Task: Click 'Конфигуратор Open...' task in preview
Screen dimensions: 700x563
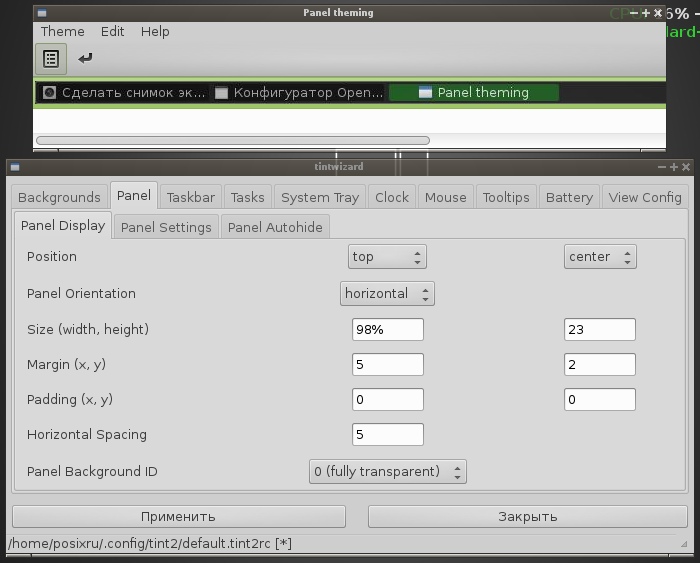Action: pyautogui.click(x=298, y=92)
